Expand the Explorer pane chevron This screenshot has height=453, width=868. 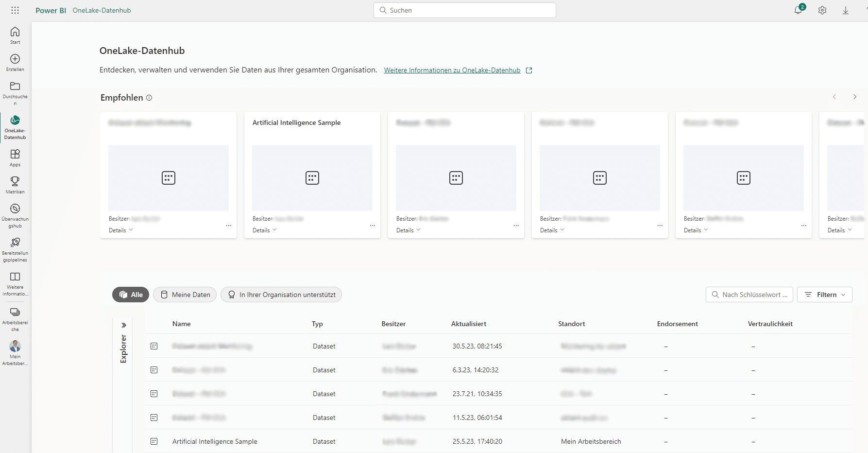(x=124, y=325)
